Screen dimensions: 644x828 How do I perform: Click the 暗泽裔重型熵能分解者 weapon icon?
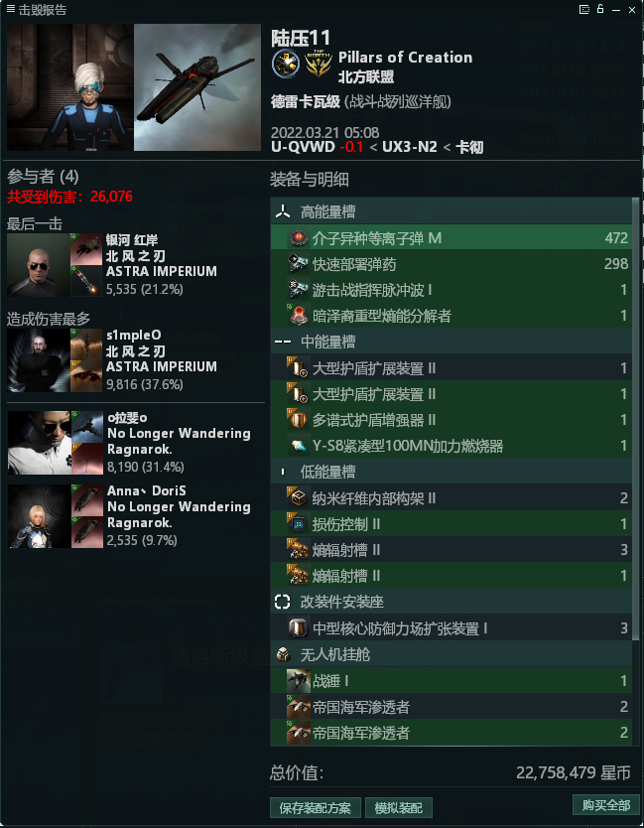[x=299, y=317]
